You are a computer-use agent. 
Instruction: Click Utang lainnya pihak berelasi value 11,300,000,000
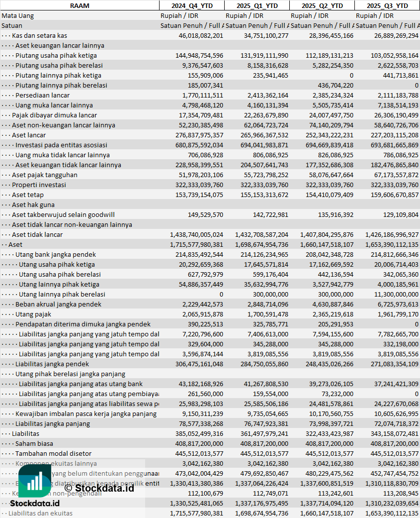click(396, 295)
